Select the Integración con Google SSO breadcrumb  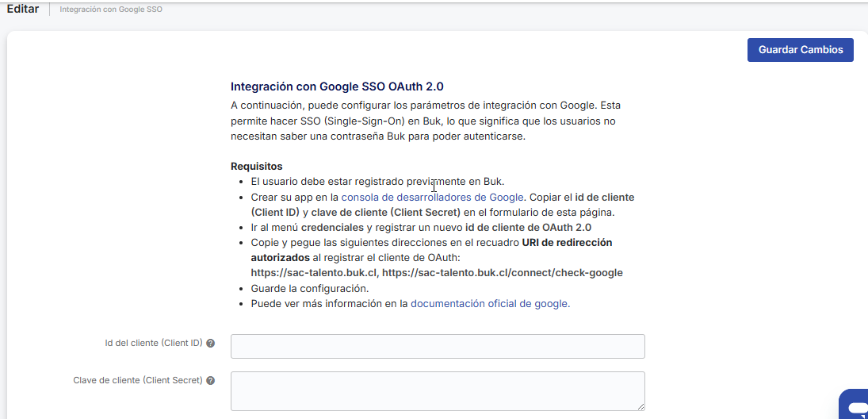point(111,10)
